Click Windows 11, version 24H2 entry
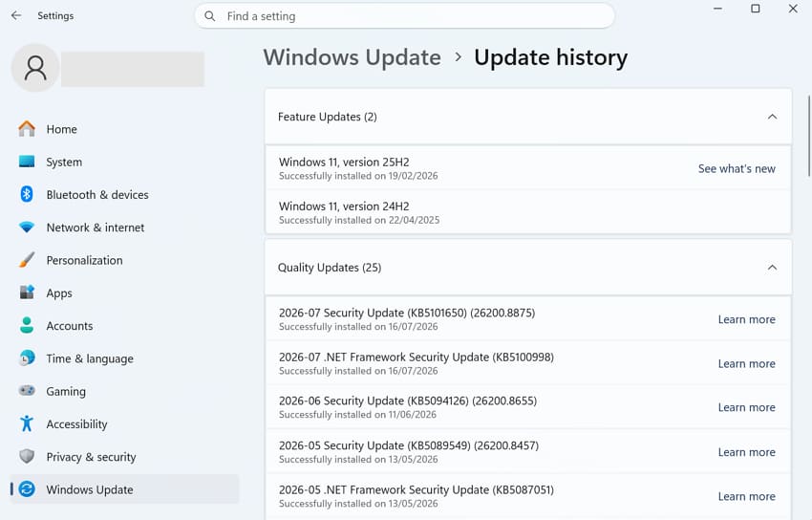 [528, 212]
